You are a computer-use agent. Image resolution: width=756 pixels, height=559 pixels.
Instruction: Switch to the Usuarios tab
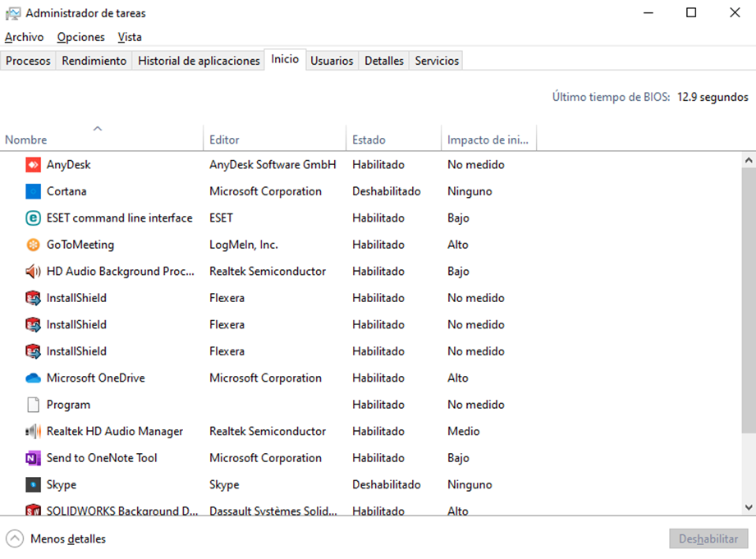332,61
